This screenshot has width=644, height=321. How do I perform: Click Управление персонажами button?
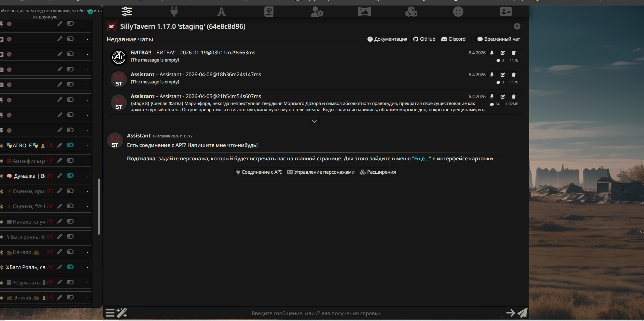321,172
